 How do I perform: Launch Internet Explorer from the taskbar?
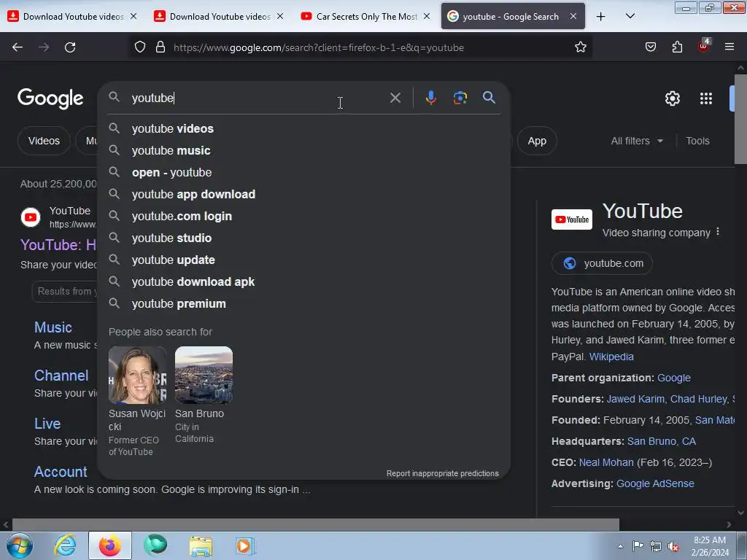65,545
